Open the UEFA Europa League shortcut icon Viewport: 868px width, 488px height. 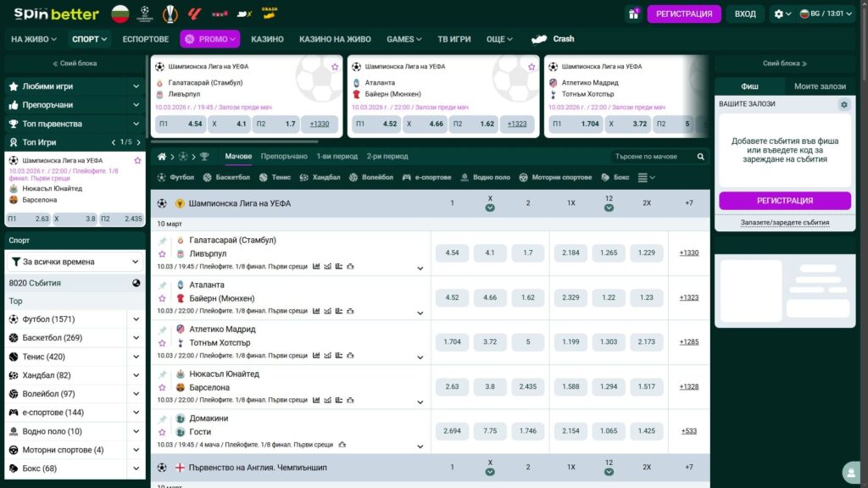coord(171,14)
